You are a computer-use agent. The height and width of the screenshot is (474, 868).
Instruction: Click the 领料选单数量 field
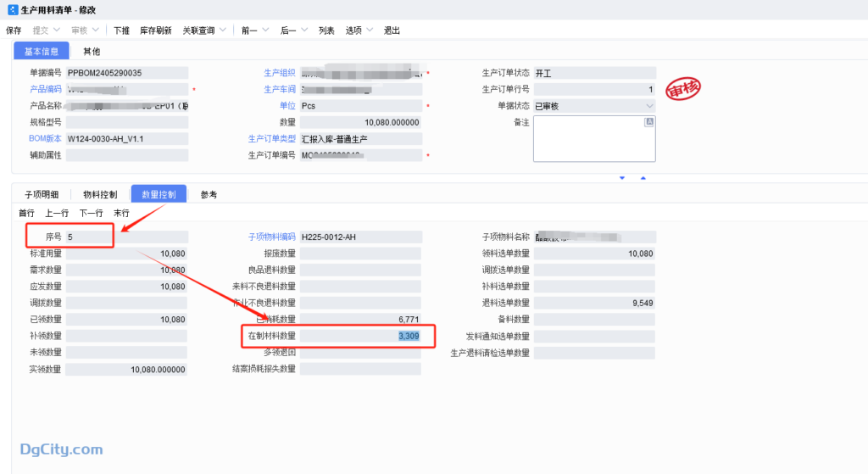click(x=594, y=254)
